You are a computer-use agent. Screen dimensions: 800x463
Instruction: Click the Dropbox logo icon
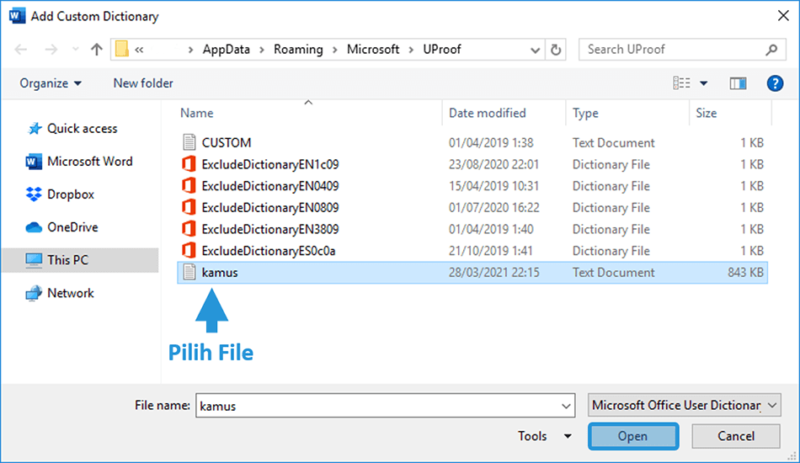tap(34, 194)
